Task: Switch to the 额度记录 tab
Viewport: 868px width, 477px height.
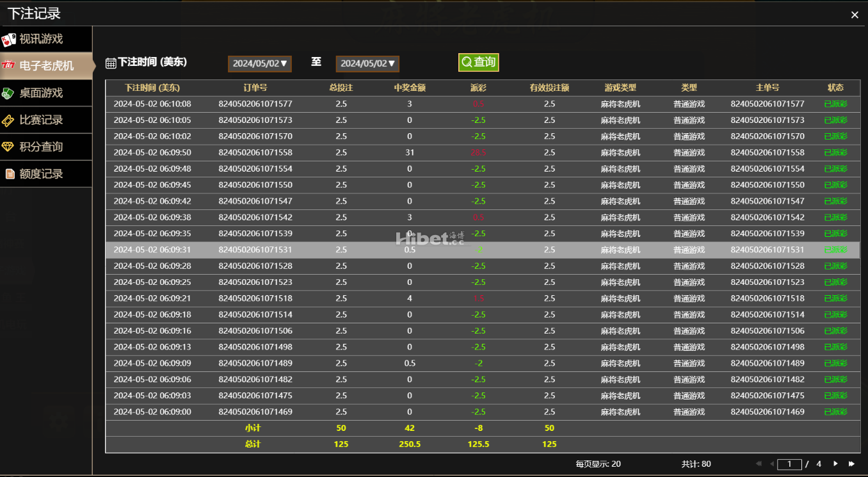Action: [x=46, y=174]
